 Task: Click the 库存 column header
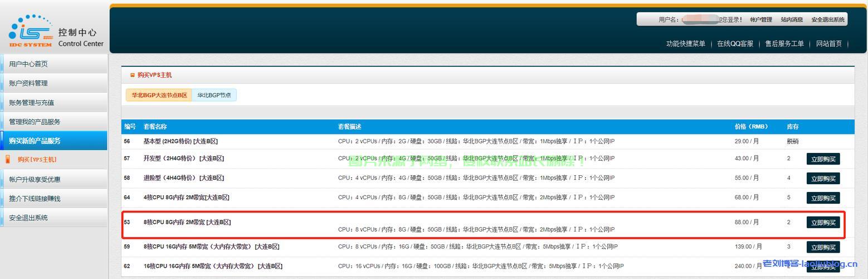793,127
